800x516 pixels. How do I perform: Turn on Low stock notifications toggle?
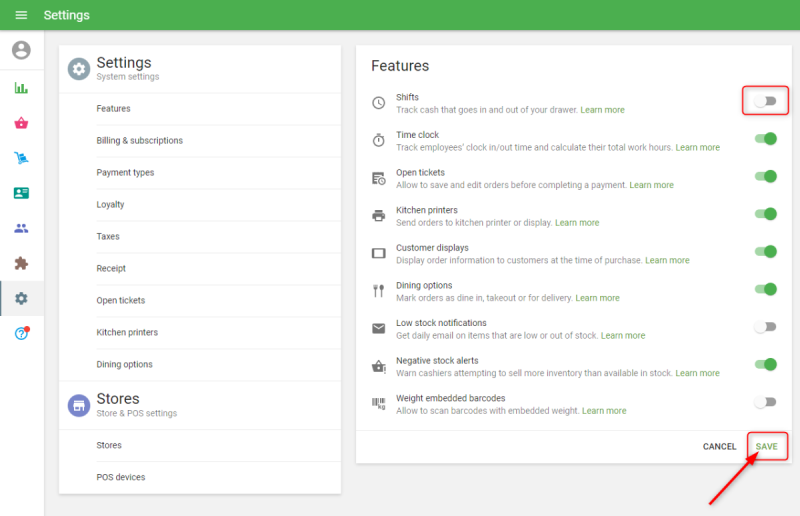(765, 327)
